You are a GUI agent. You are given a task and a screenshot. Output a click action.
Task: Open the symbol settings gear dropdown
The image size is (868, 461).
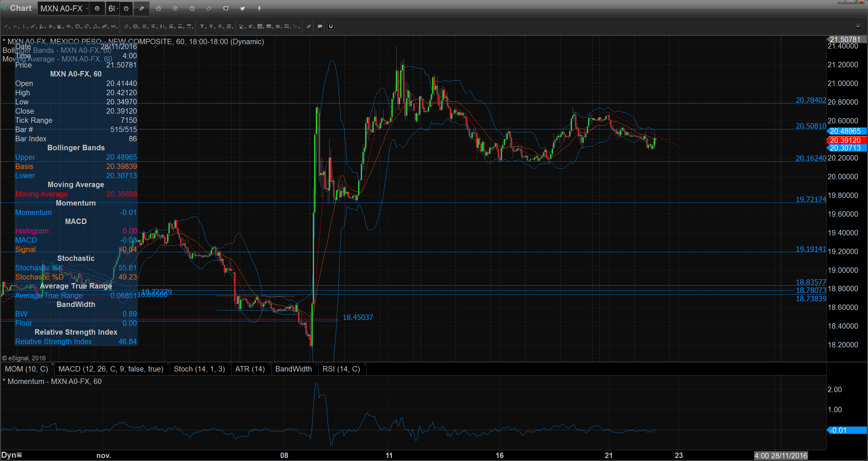97,9
